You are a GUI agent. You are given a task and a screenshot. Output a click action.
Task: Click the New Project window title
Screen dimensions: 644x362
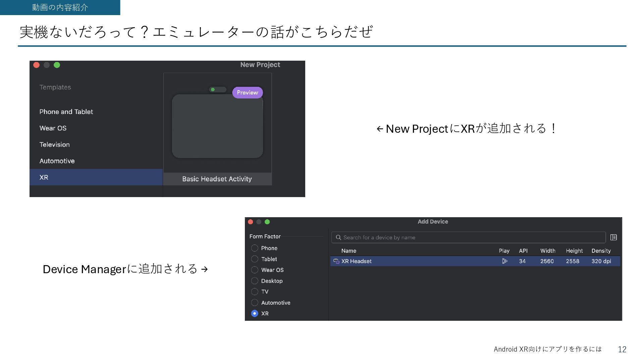click(260, 65)
